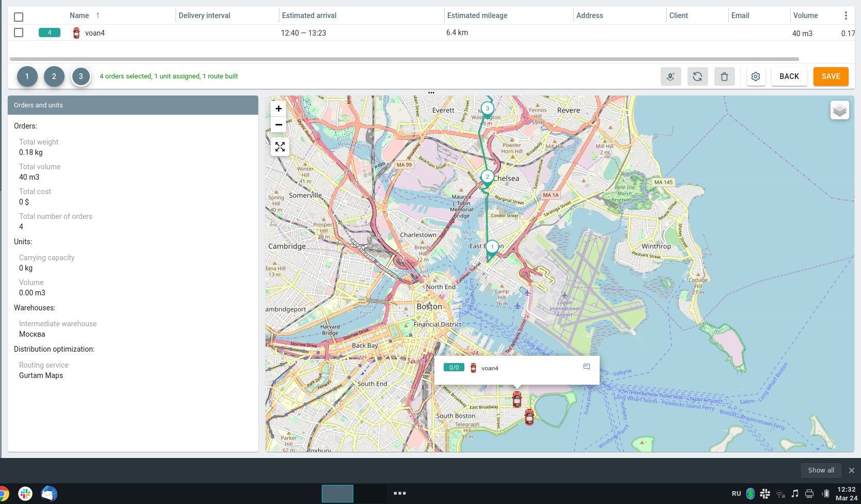Viewport: 861px width, 504px height.
Task: Toggle fullscreen map view
Action: coord(280,147)
